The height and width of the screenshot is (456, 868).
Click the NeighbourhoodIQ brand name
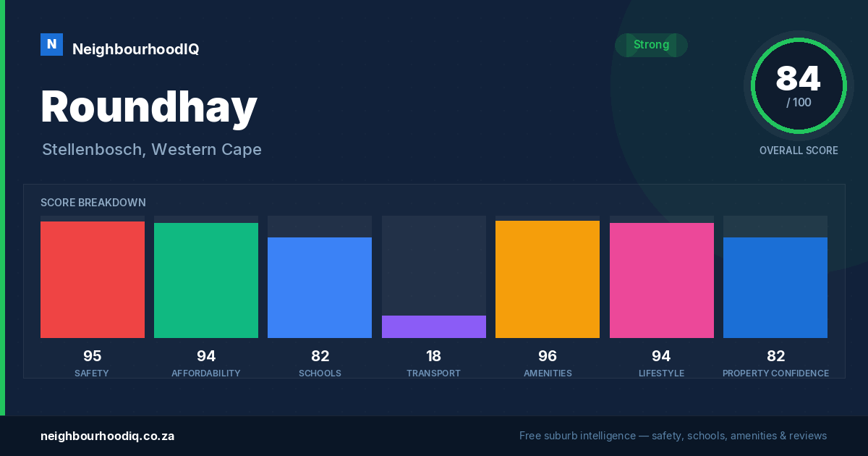[135, 49]
